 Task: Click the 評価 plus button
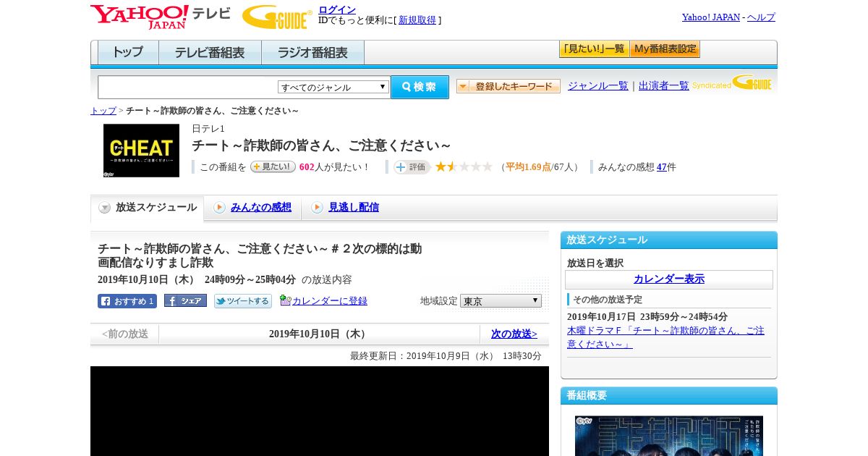coord(412,167)
